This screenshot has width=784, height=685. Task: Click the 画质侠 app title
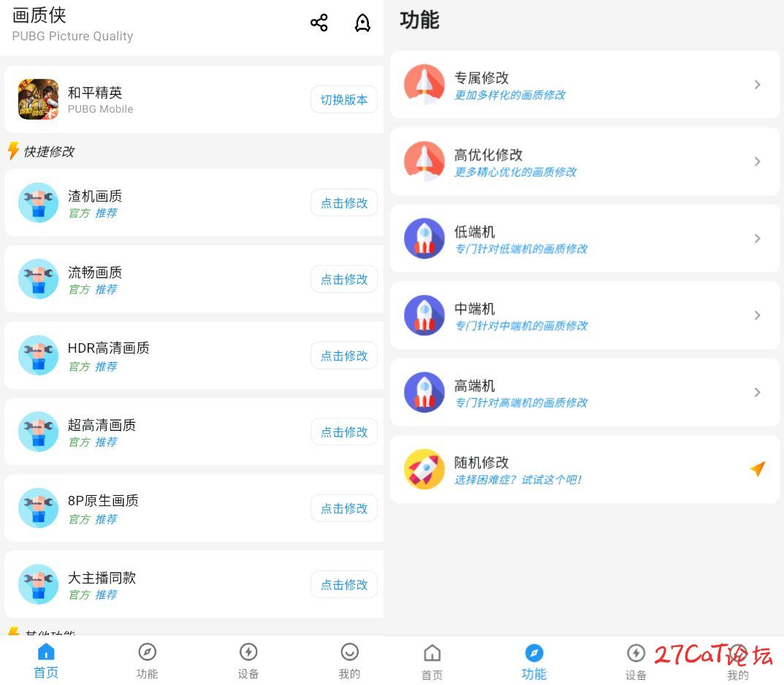pyautogui.click(x=39, y=15)
